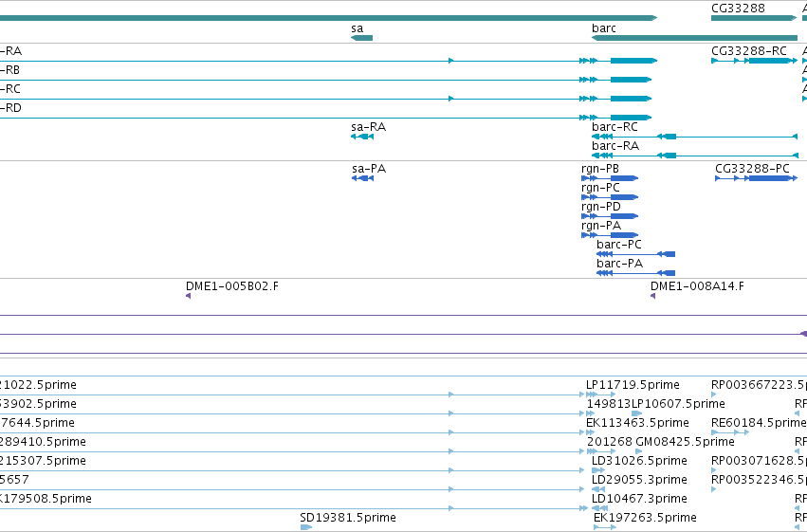Screen dimensions: 807x532
Task: Select the barc-PA protein feature
Action: tap(635, 273)
